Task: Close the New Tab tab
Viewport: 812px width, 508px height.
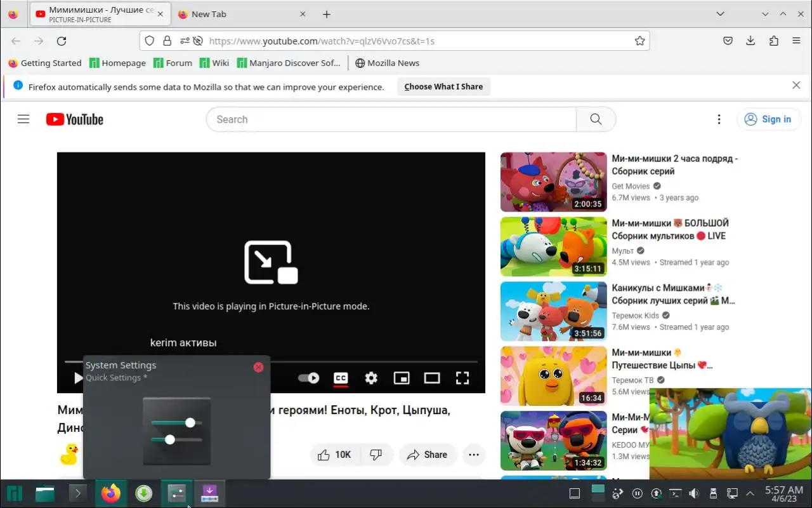Action: click(303, 14)
